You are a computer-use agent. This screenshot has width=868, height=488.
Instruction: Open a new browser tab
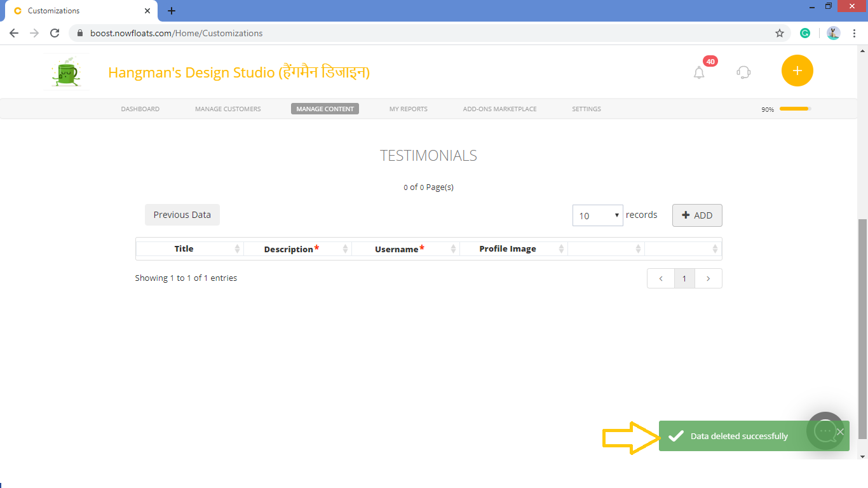click(172, 11)
